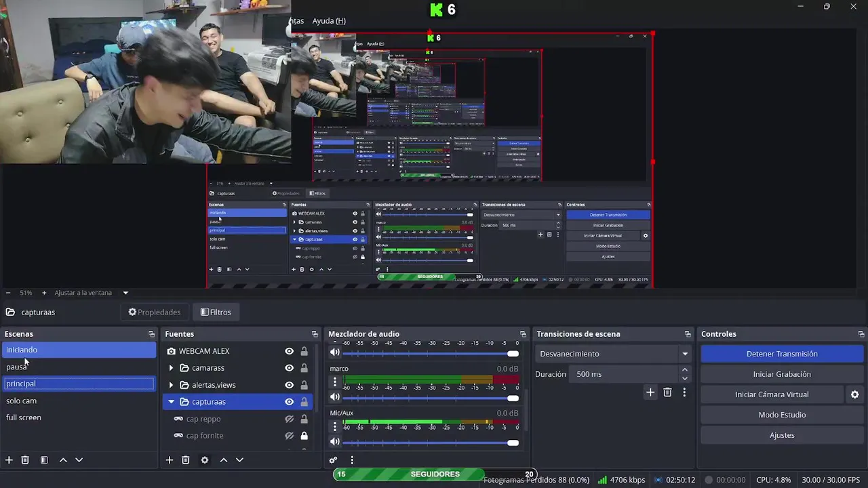Viewport: 868px width, 488px height.
Task: Show the cap fornite source
Action: coord(289,436)
